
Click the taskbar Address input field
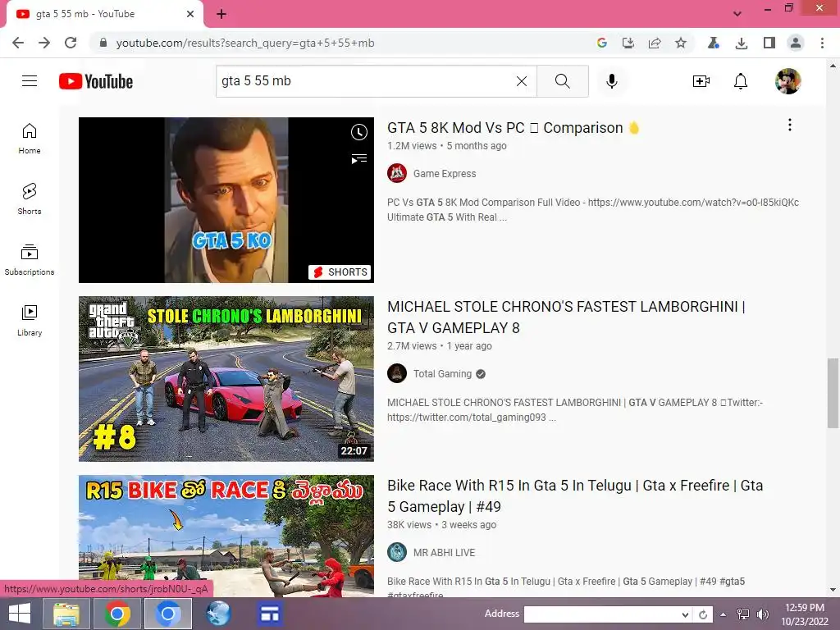click(x=602, y=614)
